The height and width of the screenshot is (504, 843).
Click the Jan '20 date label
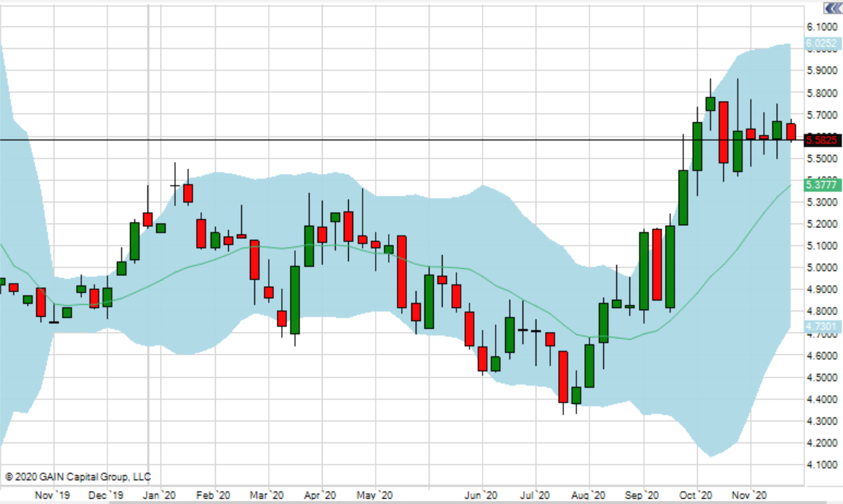[159, 495]
